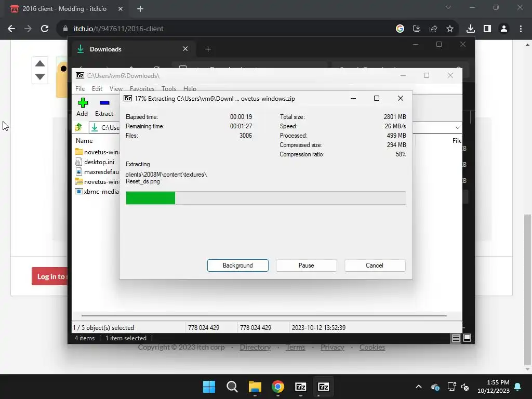Viewport: 532px width, 399px height.
Task: Toggle Chrome side panel icon
Action: point(487,29)
